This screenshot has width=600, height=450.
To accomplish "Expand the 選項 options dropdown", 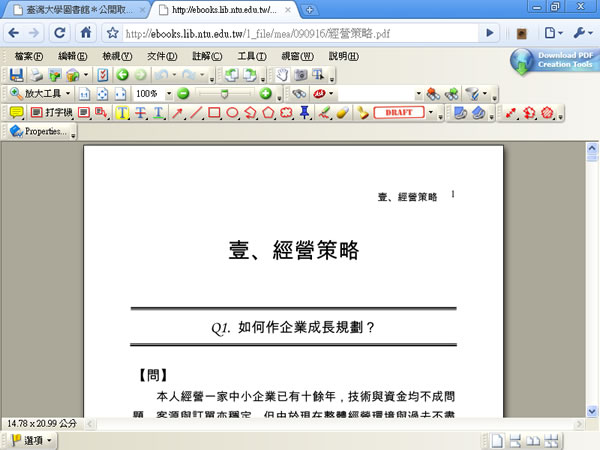I will 32,440.
